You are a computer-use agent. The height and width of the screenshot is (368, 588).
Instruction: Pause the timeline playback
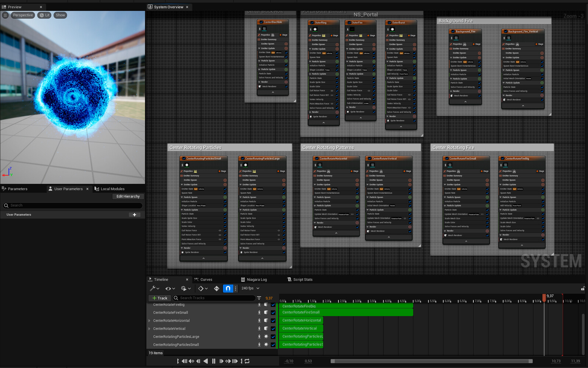click(x=214, y=361)
